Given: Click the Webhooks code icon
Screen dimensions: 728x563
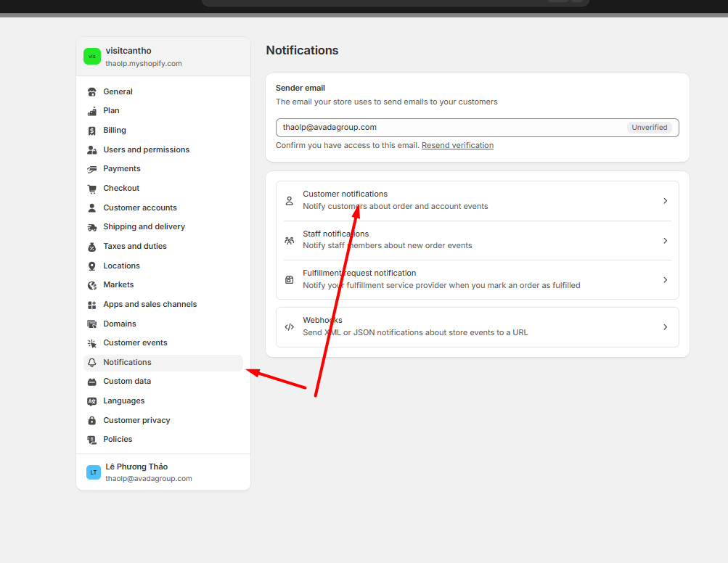Looking at the screenshot, I should point(289,327).
